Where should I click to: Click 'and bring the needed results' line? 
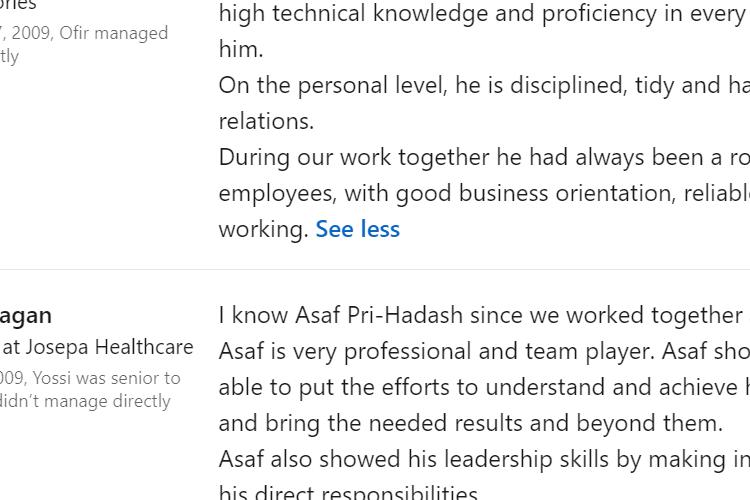point(471,423)
